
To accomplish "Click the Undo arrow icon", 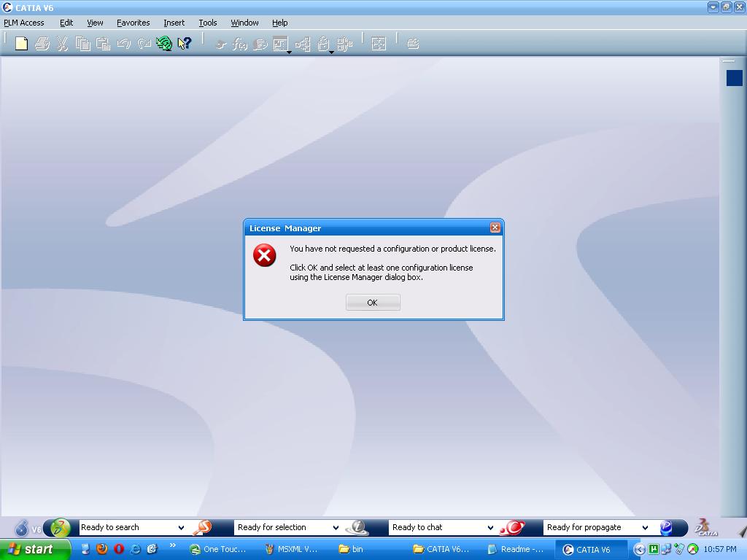I will [x=123, y=44].
